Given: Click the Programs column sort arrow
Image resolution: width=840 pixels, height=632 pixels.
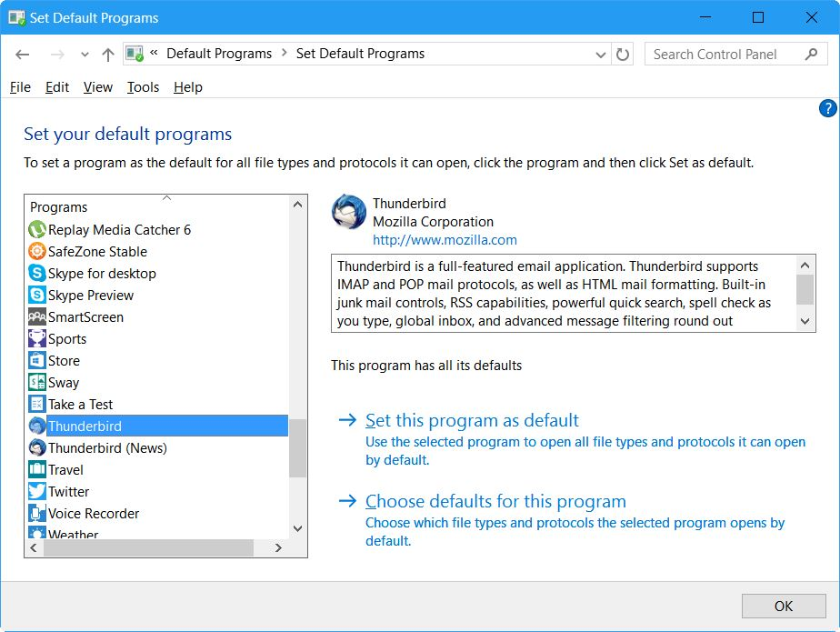Looking at the screenshot, I should click(166, 198).
